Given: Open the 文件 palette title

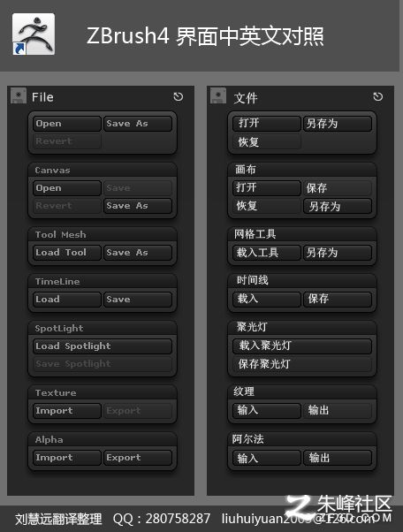Looking at the screenshot, I should click(246, 98).
